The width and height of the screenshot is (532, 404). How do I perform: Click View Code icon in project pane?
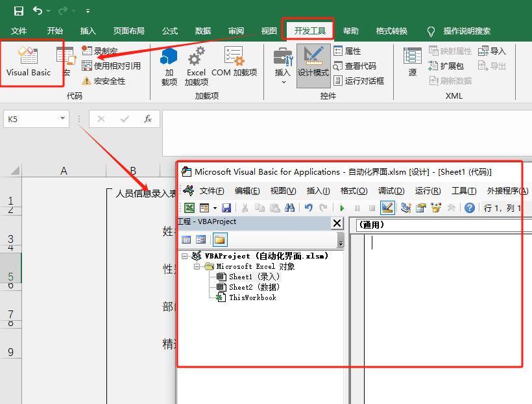(186, 240)
